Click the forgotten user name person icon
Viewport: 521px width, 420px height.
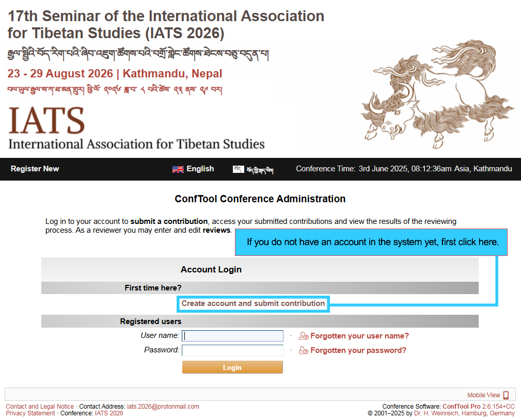[304, 336]
